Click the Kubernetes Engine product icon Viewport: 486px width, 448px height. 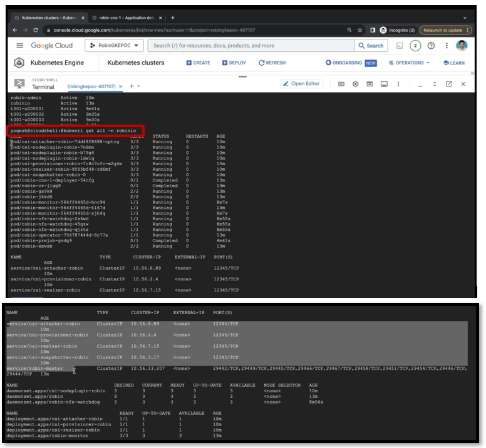(x=19, y=63)
